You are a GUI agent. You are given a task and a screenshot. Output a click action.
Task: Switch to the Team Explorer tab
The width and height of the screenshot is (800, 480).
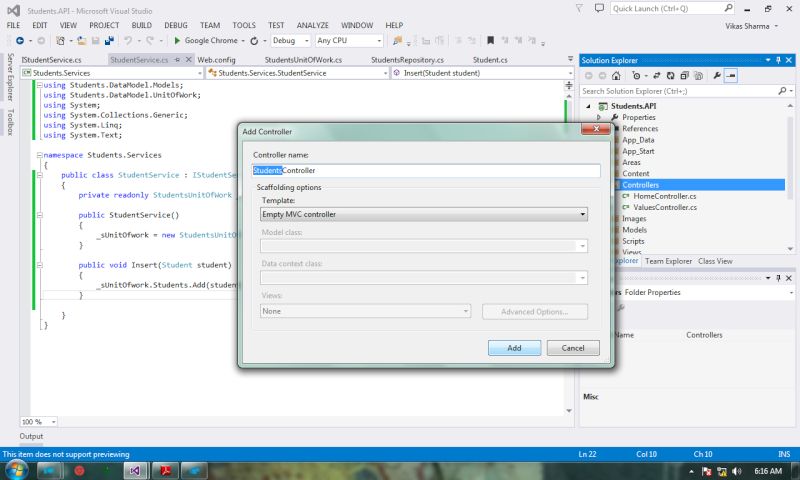click(x=668, y=261)
